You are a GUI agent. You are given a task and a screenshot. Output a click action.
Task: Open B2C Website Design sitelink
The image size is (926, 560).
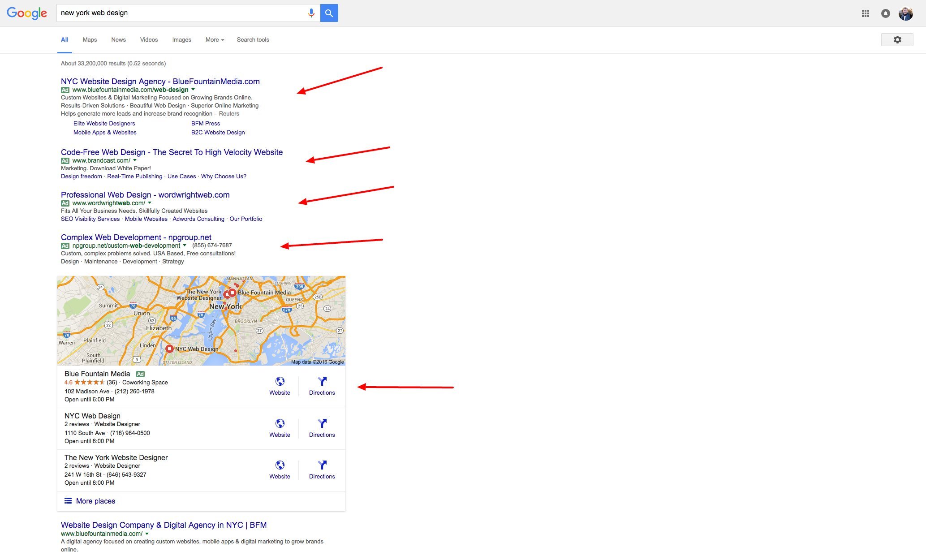218,133
